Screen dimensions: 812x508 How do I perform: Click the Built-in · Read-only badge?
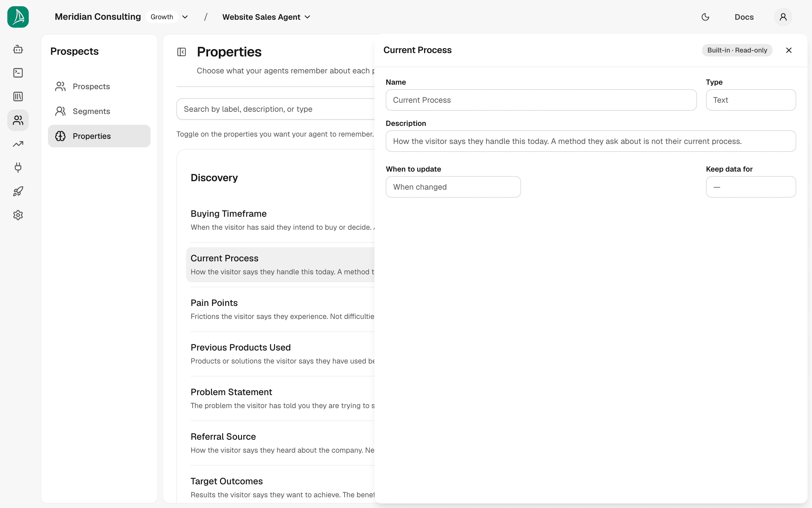point(737,51)
